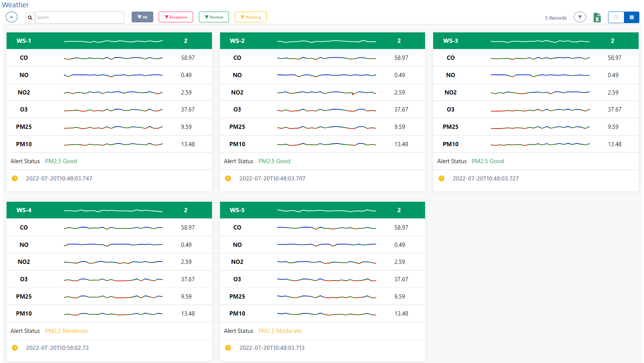Filter stations by Warning status
The height and width of the screenshot is (363, 644).
click(x=251, y=17)
